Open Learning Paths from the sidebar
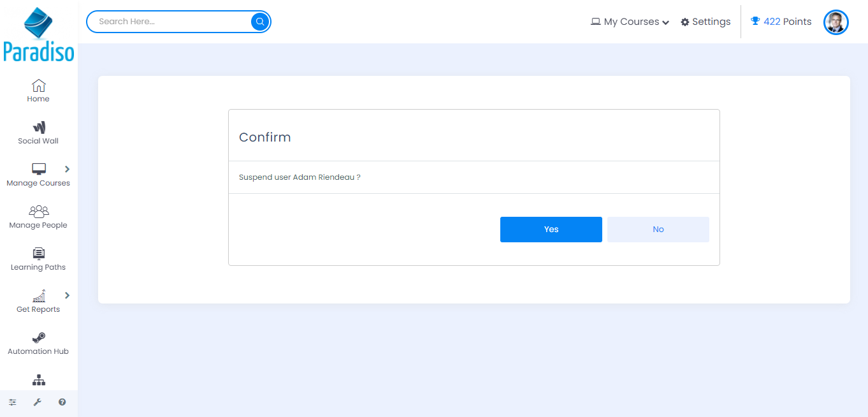 pos(38,259)
